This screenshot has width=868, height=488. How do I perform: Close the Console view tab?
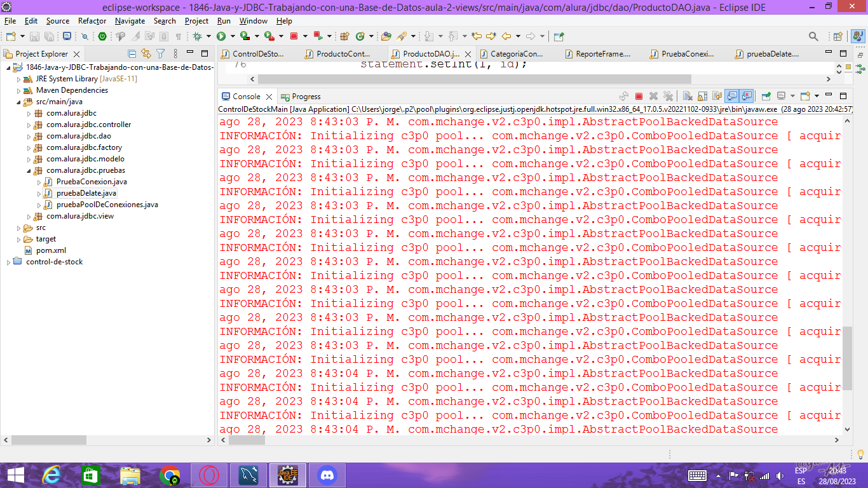269,97
